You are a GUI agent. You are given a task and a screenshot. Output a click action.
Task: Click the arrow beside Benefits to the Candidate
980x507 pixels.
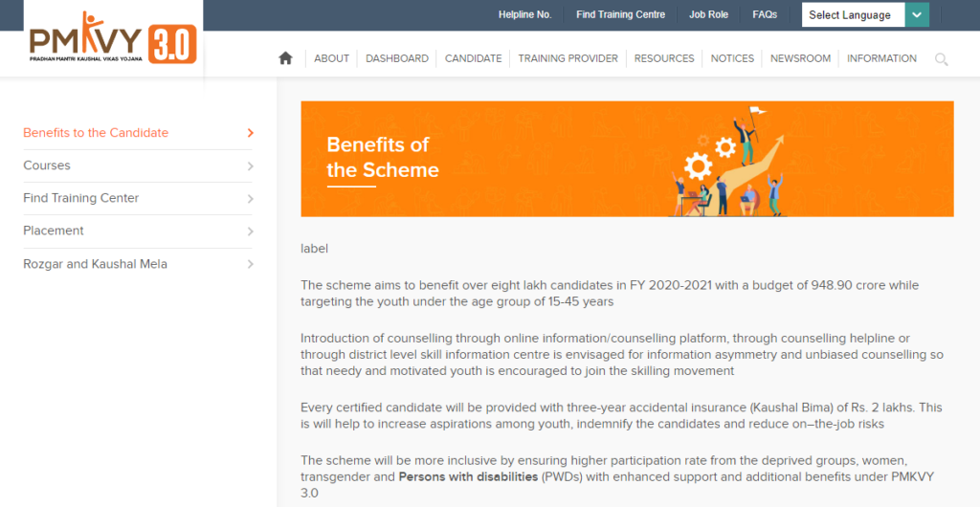251,133
